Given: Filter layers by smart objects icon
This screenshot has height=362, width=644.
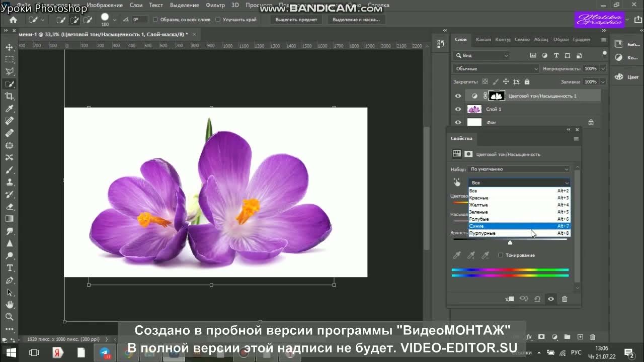Looking at the screenshot, I should pyautogui.click(x=579, y=55).
